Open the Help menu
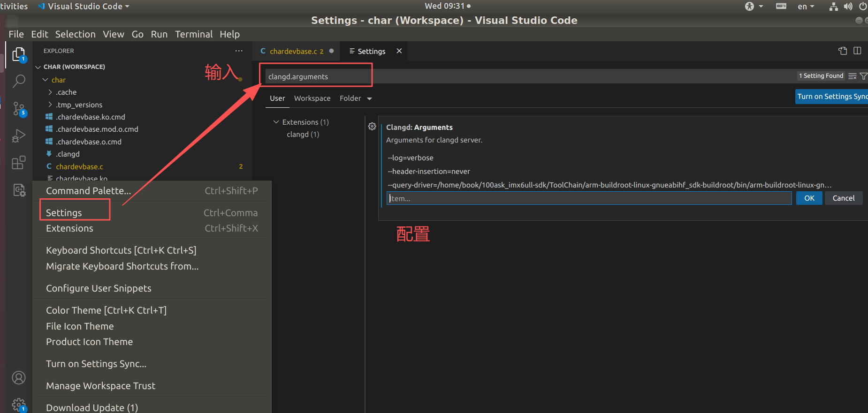 (229, 34)
